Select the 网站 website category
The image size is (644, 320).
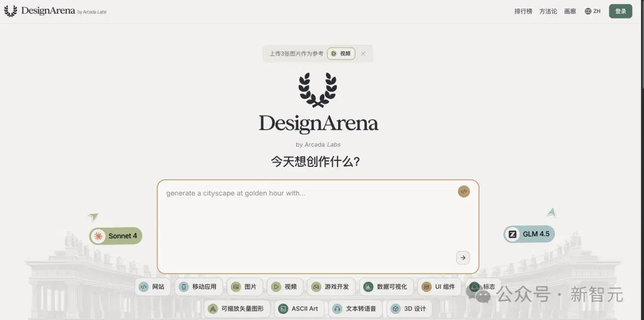(152, 287)
